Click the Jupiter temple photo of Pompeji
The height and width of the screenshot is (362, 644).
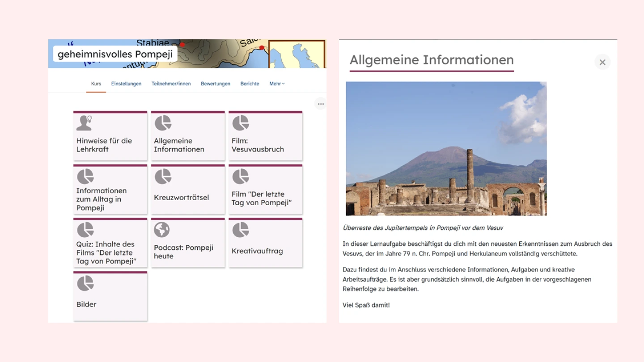446,148
